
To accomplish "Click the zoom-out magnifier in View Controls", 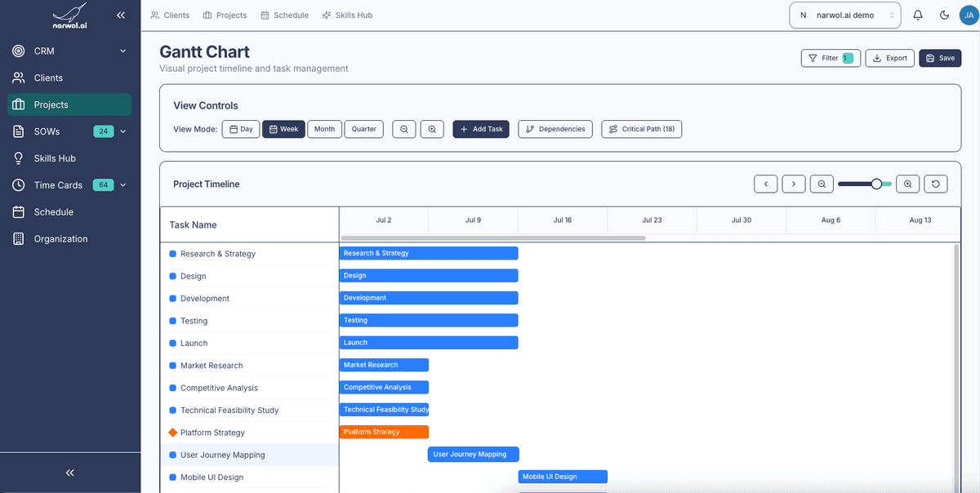I will point(404,129).
